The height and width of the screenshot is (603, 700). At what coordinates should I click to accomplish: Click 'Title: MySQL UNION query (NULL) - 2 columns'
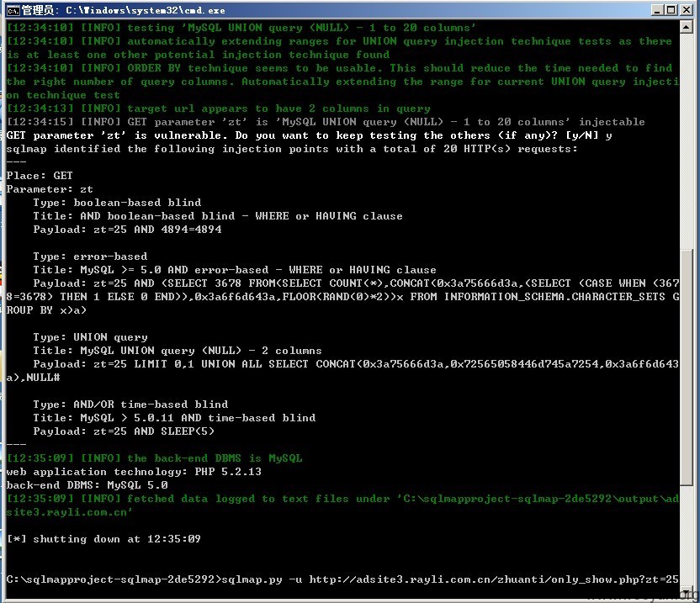[x=178, y=351]
